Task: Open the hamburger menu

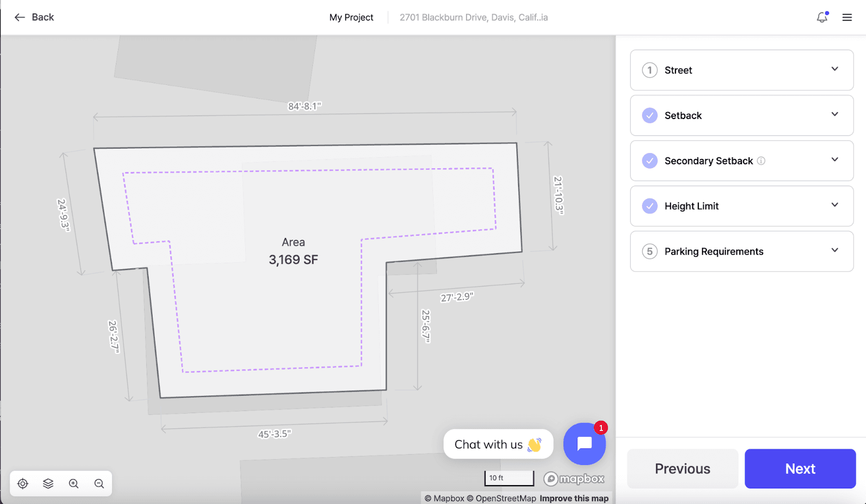Action: pyautogui.click(x=847, y=17)
